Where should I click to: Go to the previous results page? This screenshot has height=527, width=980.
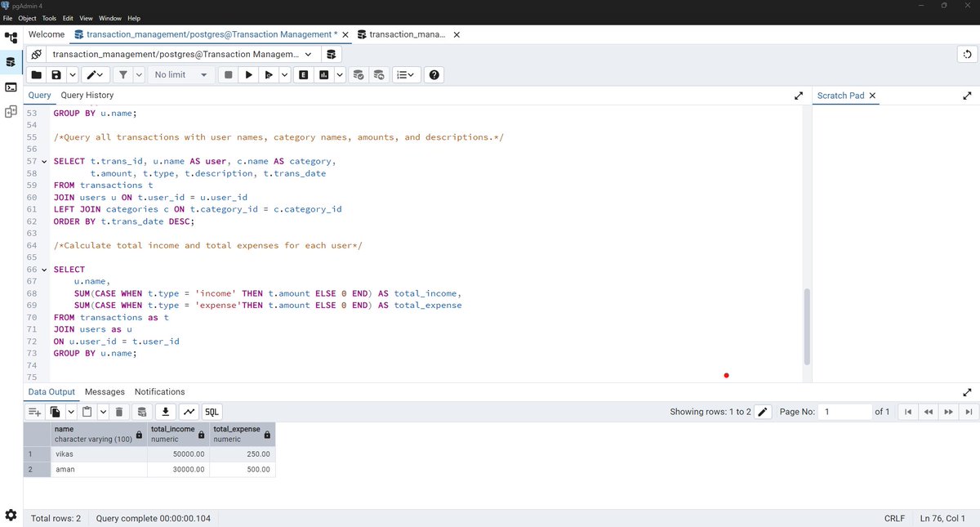[929, 412]
